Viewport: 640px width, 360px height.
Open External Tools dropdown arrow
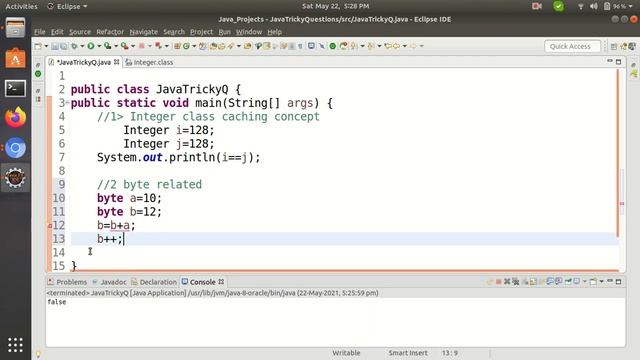click(x=133, y=46)
